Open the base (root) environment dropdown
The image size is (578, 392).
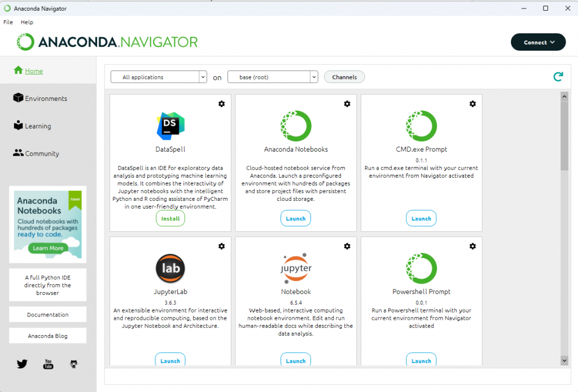pos(273,77)
